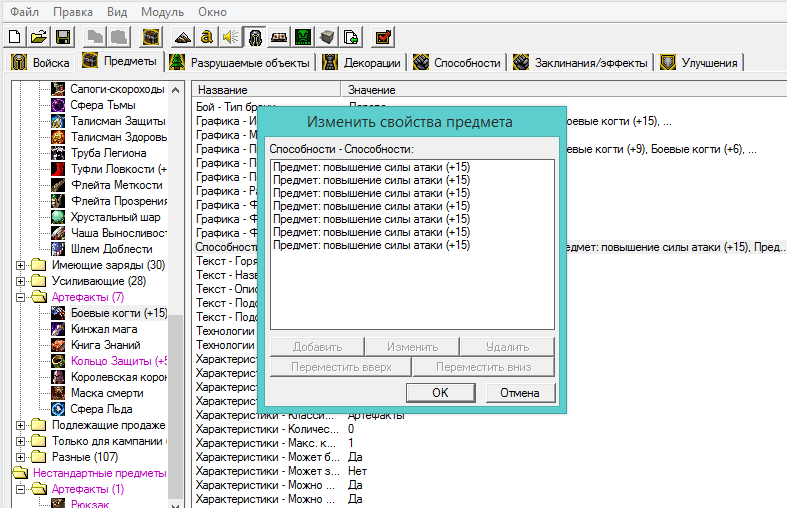Image resolution: width=787 pixels, height=508 pixels.
Task: Click the Кинжал мага item icon
Action: [x=58, y=329]
